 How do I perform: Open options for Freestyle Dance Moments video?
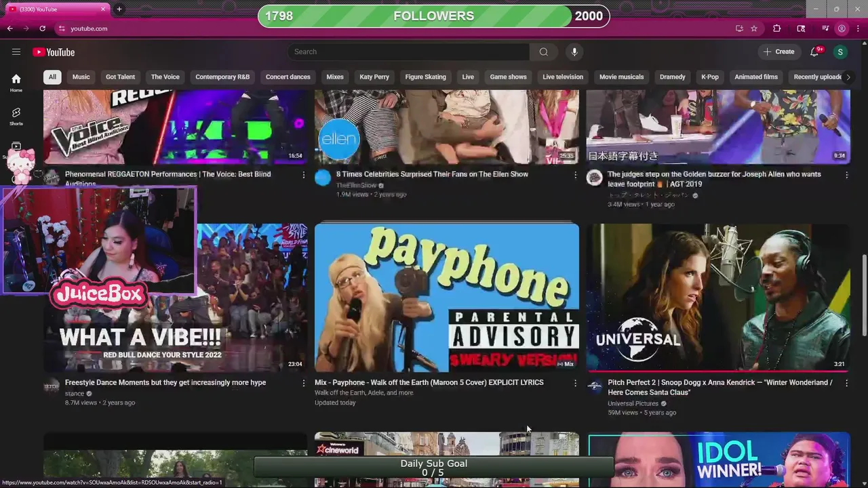pyautogui.click(x=303, y=383)
